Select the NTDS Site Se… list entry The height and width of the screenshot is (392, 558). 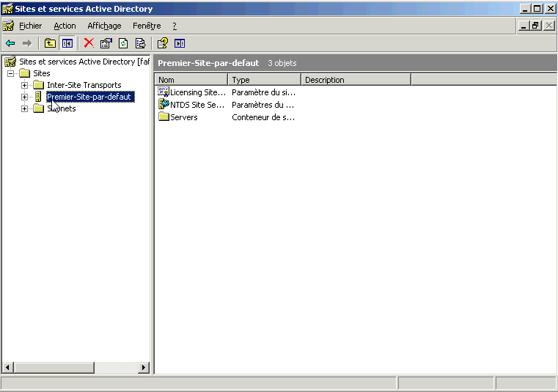coord(197,105)
